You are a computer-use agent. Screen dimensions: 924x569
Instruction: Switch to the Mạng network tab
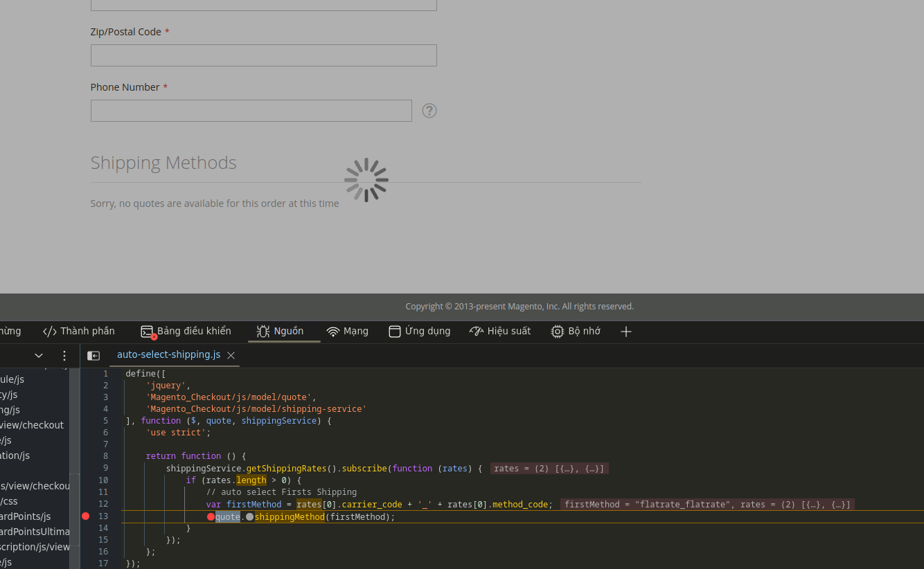(348, 332)
